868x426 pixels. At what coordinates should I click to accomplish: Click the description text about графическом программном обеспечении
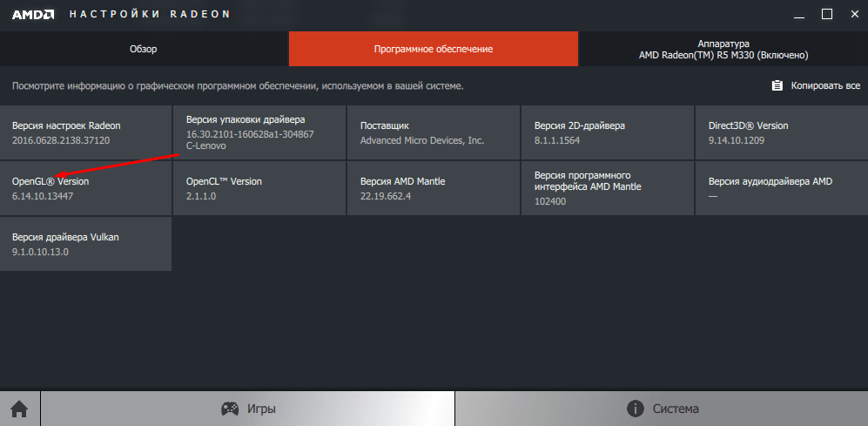pos(238,86)
